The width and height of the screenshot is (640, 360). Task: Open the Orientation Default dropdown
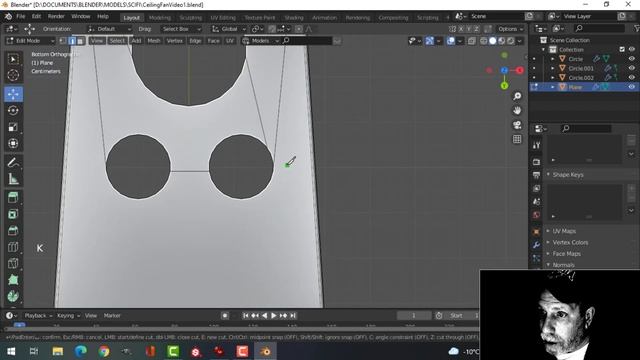click(x=109, y=29)
